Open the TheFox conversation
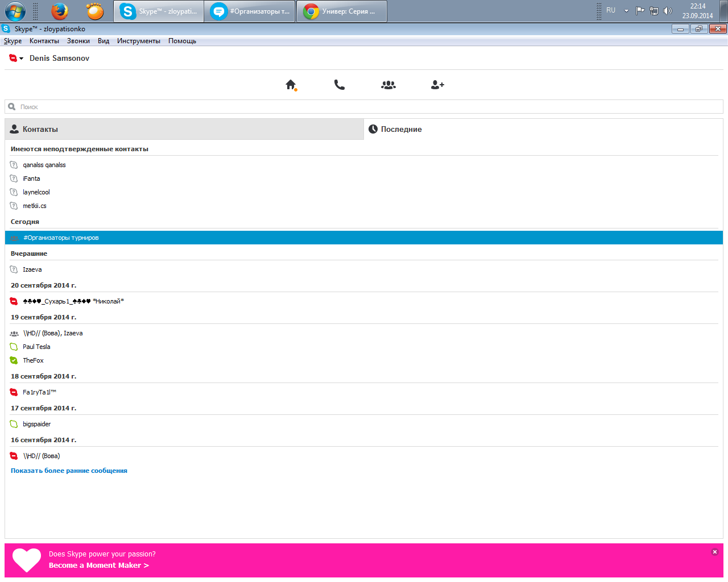Screen dimensions: 728x582 tap(364, 360)
